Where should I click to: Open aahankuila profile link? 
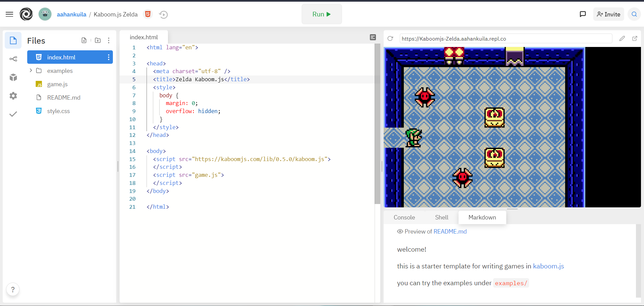72,14
